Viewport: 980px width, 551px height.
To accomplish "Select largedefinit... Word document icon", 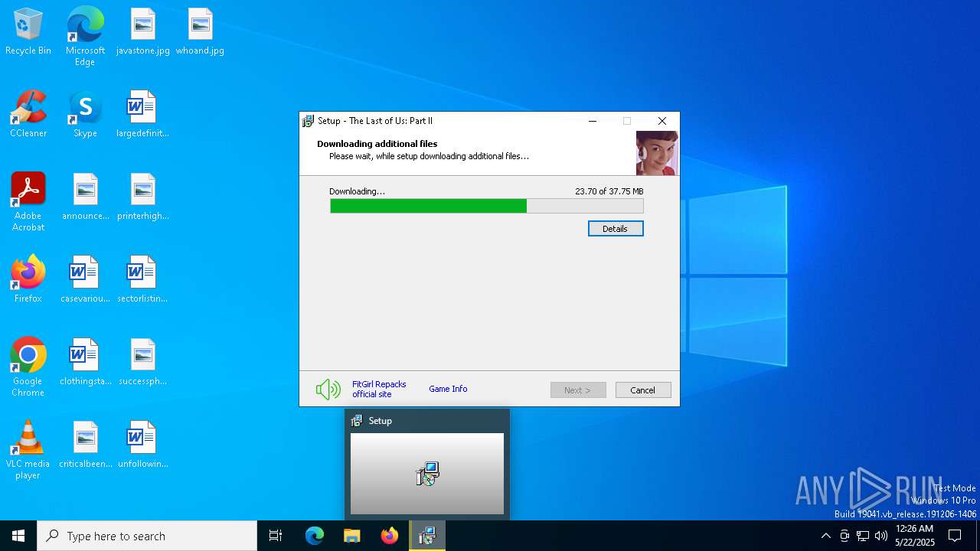I will [142, 115].
